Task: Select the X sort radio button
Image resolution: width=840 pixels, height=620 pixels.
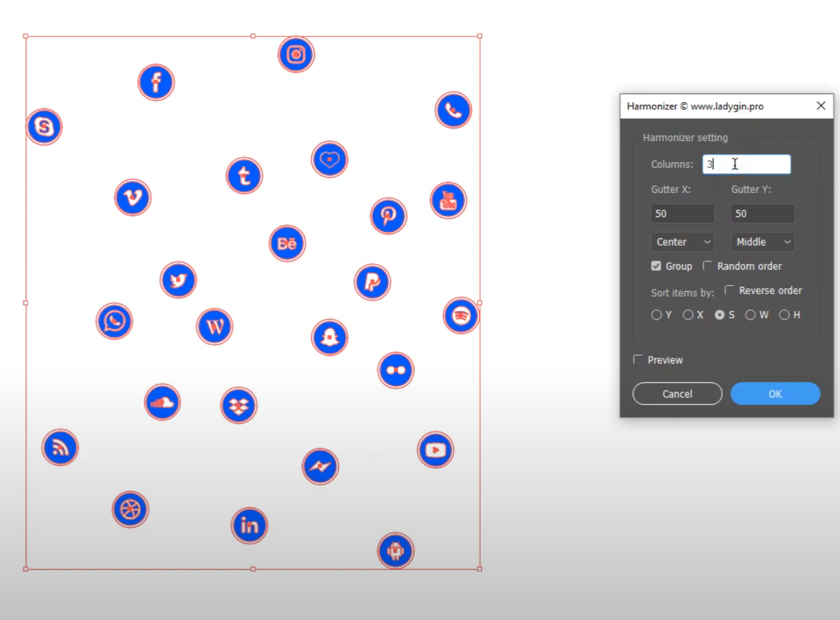Action: click(688, 315)
